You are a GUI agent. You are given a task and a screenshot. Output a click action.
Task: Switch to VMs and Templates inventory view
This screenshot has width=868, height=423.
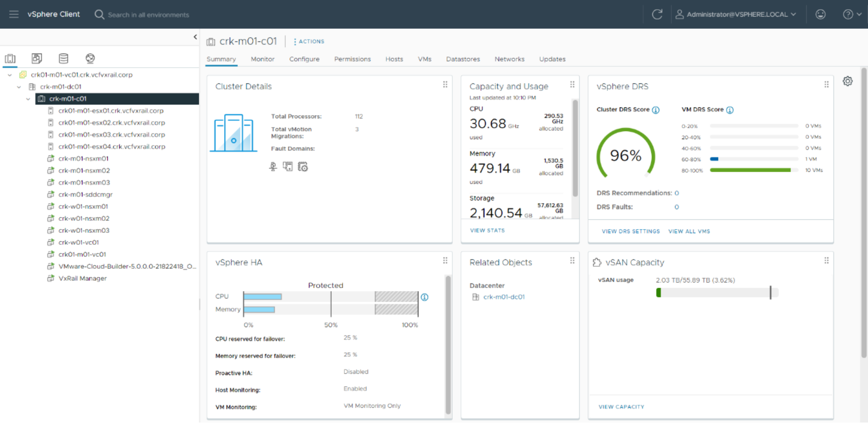[x=37, y=59]
